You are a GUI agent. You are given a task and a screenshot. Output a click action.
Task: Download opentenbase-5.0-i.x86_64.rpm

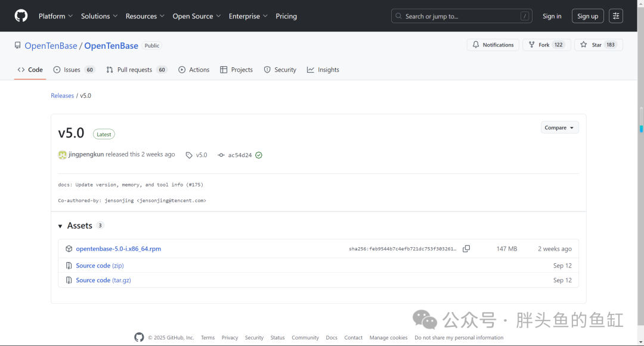(x=118, y=249)
